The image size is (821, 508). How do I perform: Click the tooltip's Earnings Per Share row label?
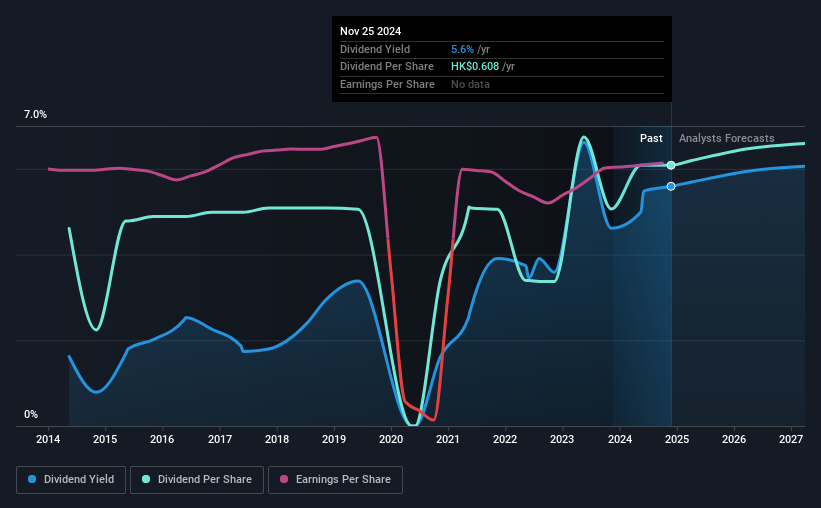tap(387, 84)
